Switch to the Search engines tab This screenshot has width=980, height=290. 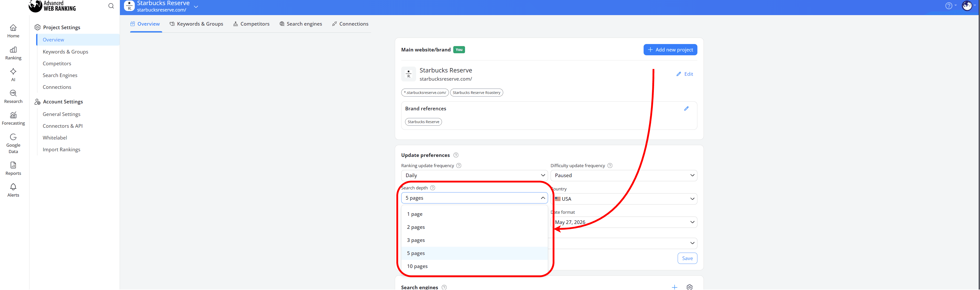coord(301,24)
